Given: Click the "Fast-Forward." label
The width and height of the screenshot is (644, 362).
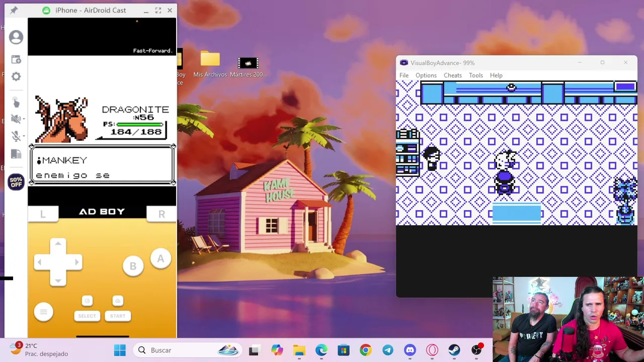Looking at the screenshot, I should 152,50.
